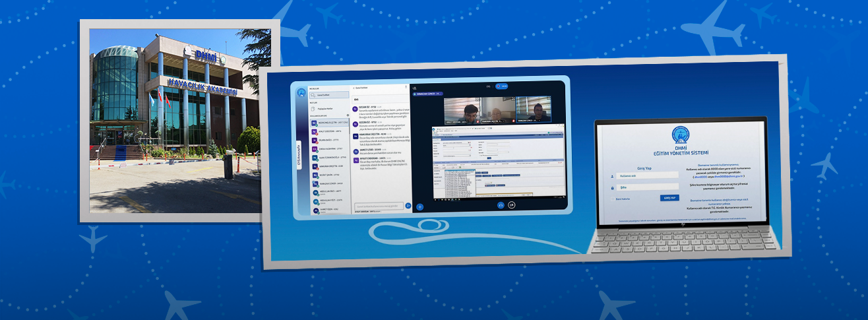The image size is (868, 320).
Task: Click the shared screen presentation area
Action: tap(499, 162)
